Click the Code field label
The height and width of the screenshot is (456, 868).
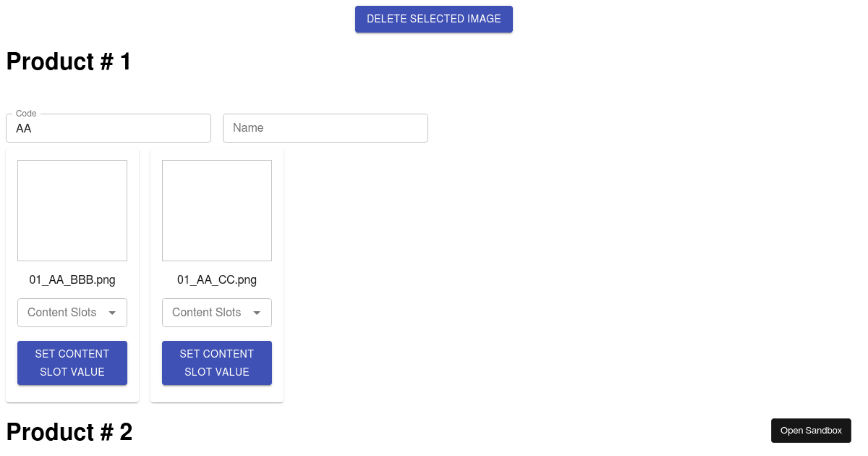click(26, 114)
